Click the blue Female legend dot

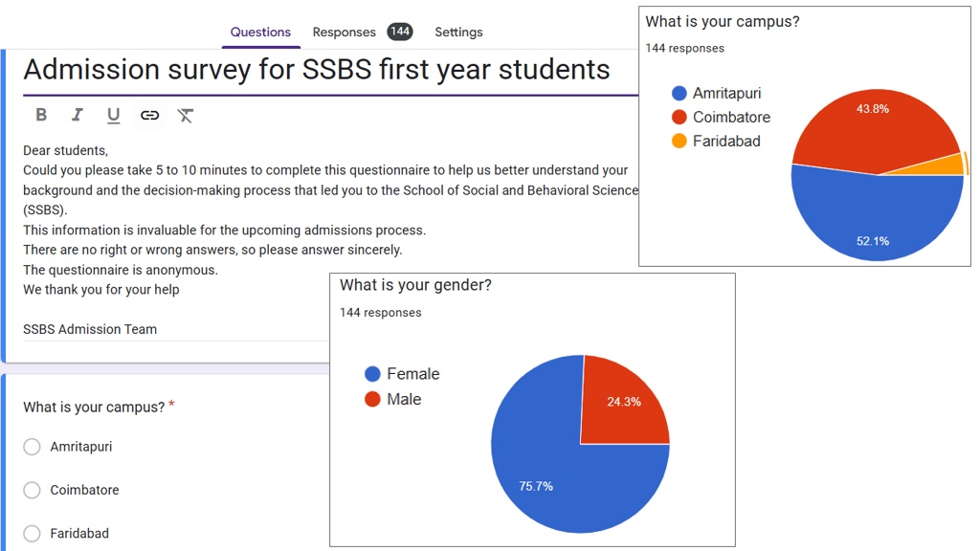coord(372,374)
